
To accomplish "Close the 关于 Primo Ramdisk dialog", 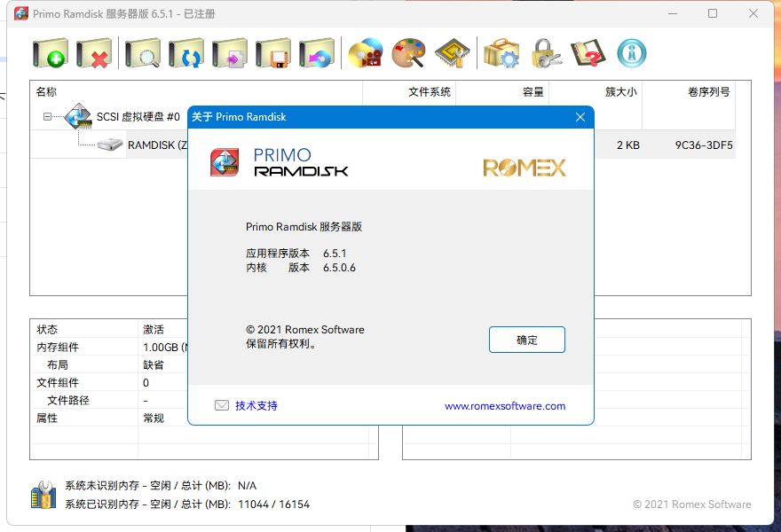I will 580,117.
